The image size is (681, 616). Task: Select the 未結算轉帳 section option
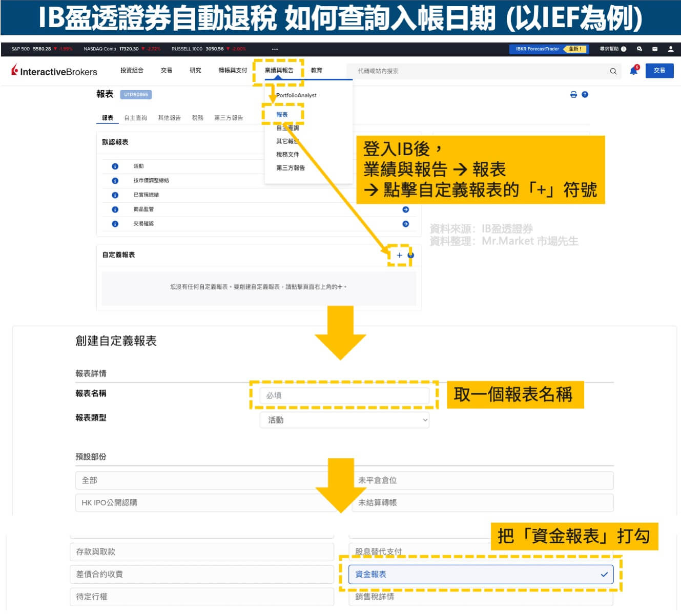483,502
